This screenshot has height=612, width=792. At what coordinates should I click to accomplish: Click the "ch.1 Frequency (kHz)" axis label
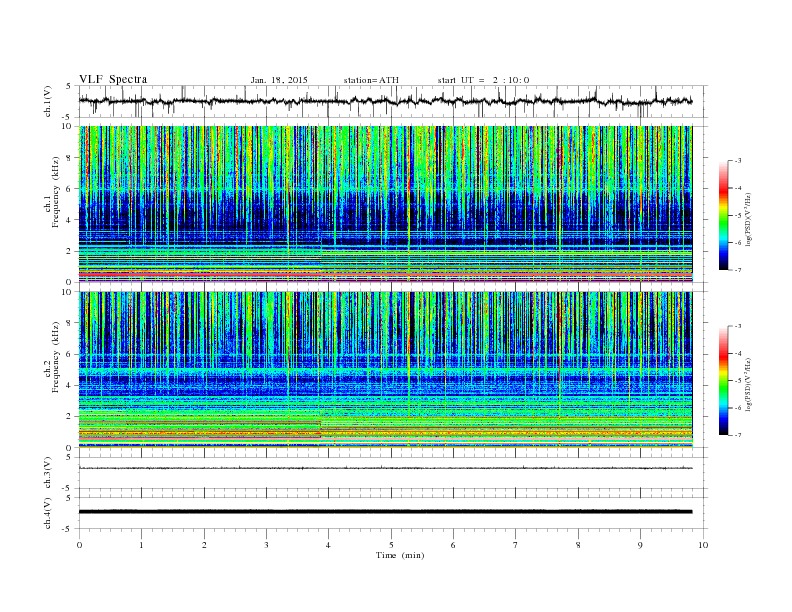[52, 192]
